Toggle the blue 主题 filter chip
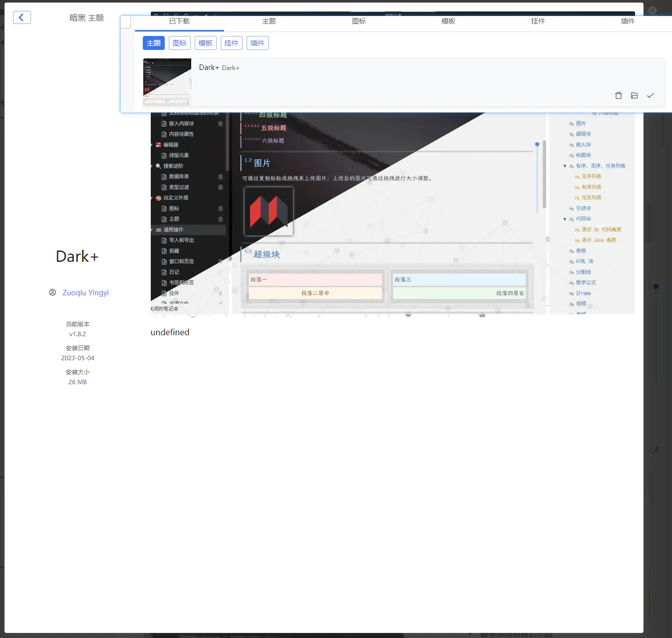672x638 pixels. 153,43
